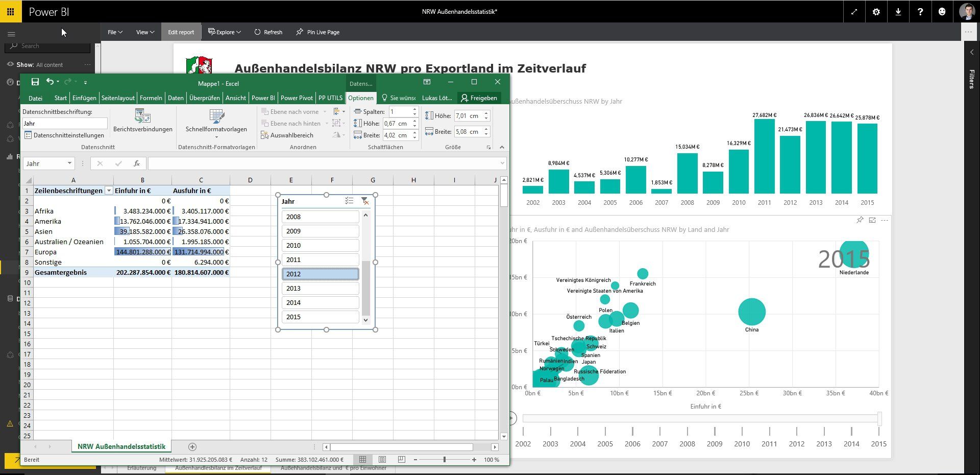Viewport: 980px width, 475px height.
Task: Open the Größe dialog launcher
Action: [488, 147]
